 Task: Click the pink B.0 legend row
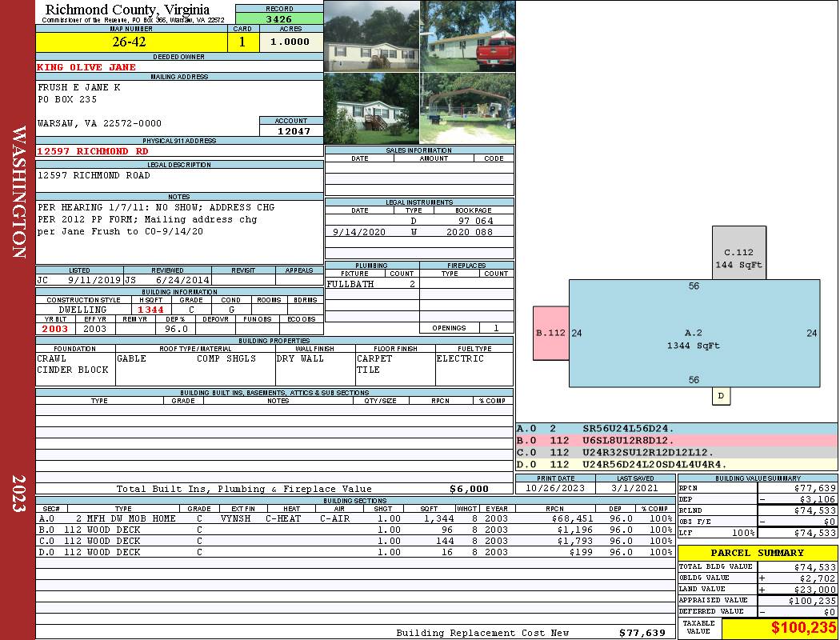[x=676, y=440]
